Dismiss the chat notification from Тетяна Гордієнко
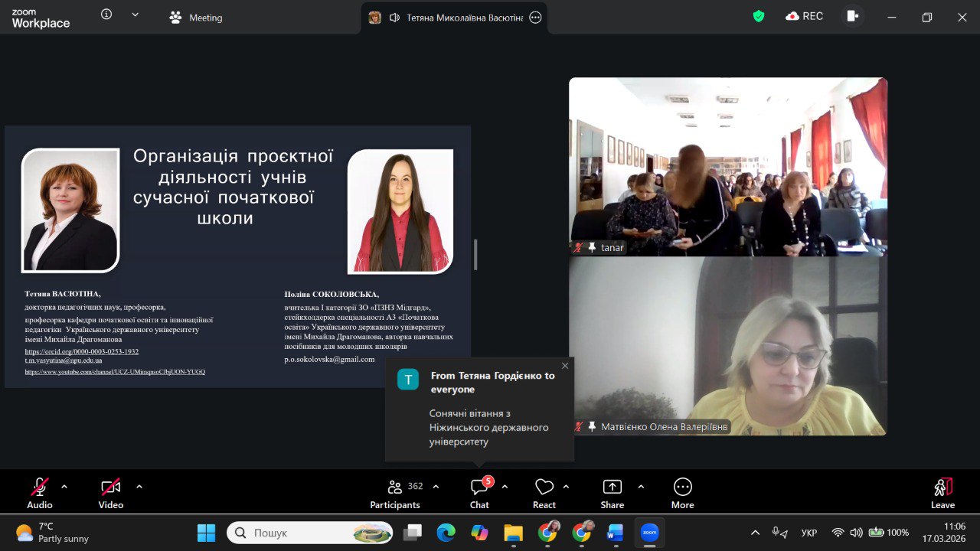The width and height of the screenshot is (980, 551). click(x=565, y=366)
